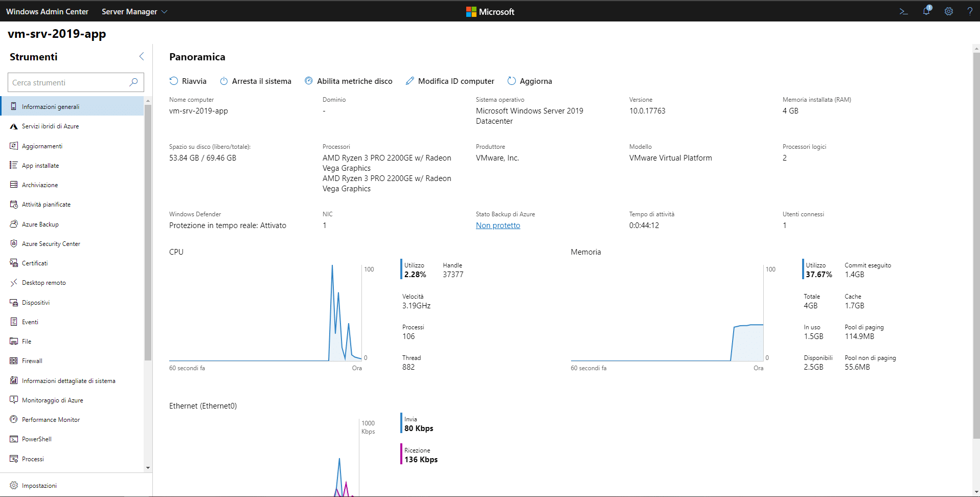This screenshot has width=980, height=497.
Task: Click the Certificati icon
Action: point(14,263)
